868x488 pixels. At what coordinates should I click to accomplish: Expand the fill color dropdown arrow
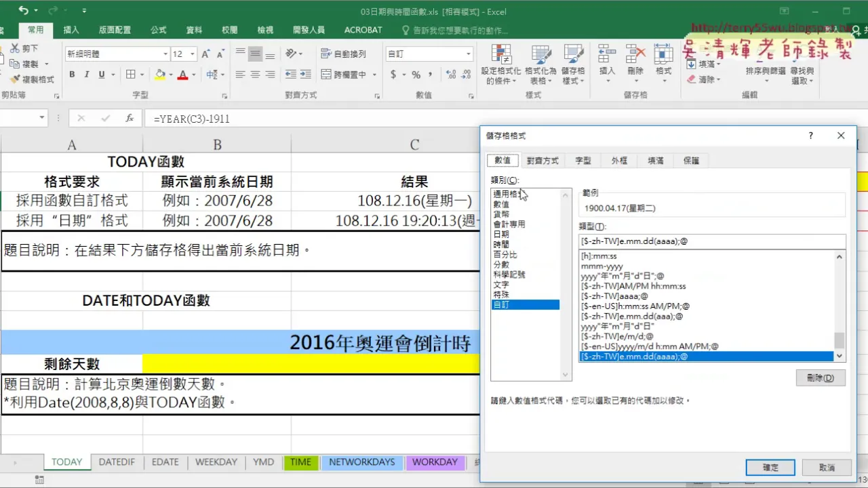pos(171,75)
